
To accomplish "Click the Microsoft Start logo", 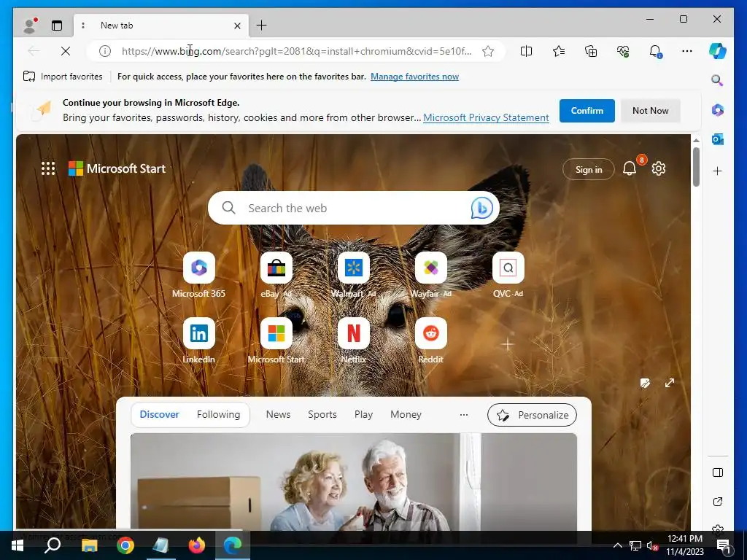I will coord(117,168).
